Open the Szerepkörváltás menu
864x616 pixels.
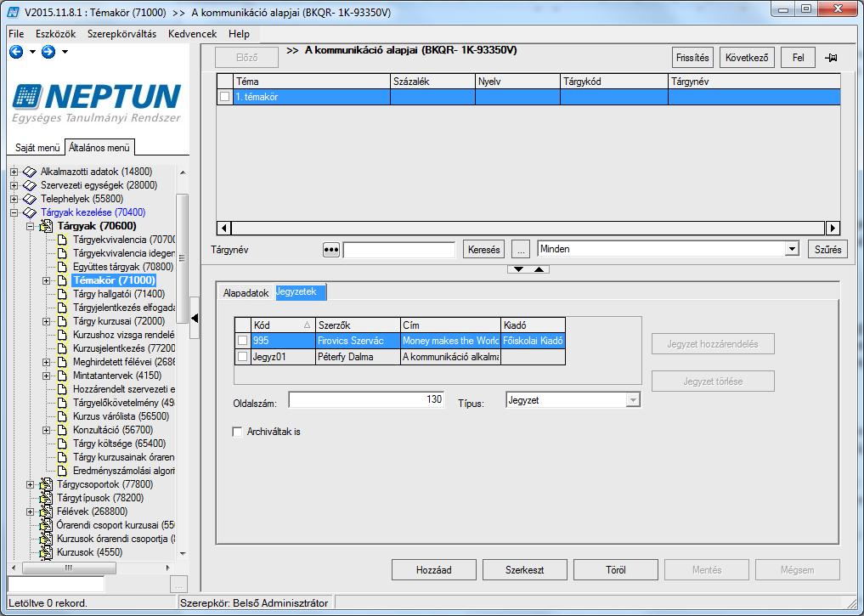click(x=121, y=34)
